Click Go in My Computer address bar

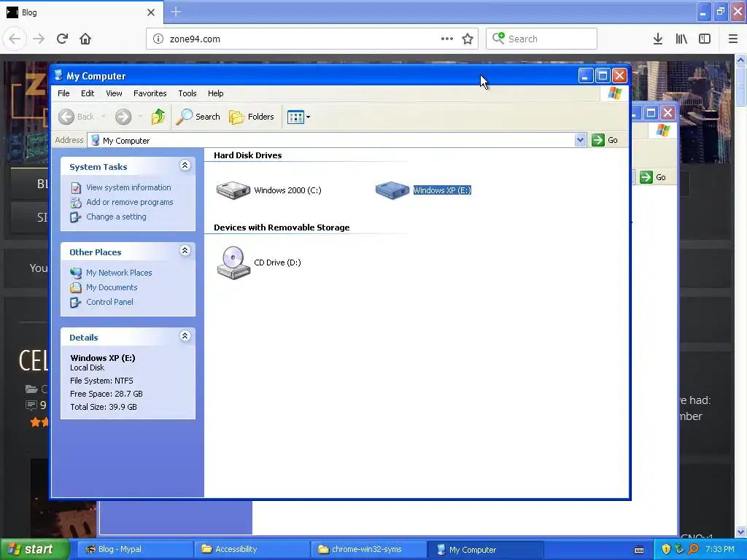(x=605, y=140)
